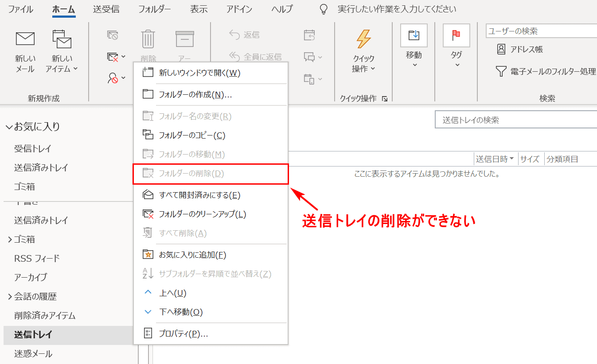
Task: Switch to the 送受信 ribbon tab
Action: click(106, 9)
